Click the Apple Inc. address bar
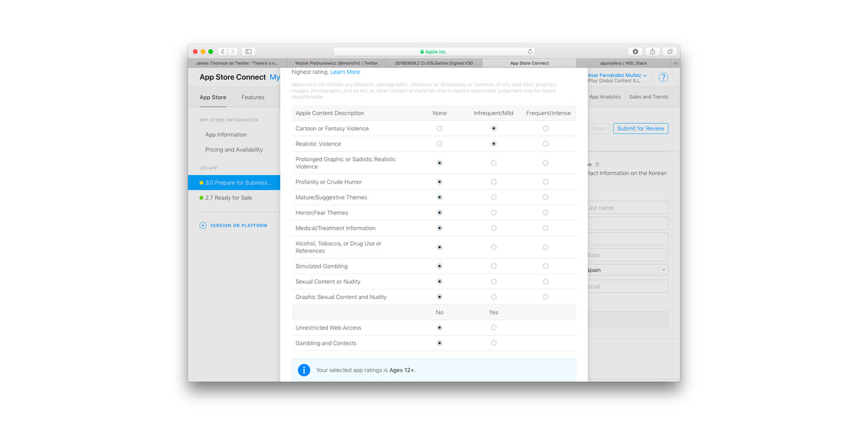 (434, 52)
